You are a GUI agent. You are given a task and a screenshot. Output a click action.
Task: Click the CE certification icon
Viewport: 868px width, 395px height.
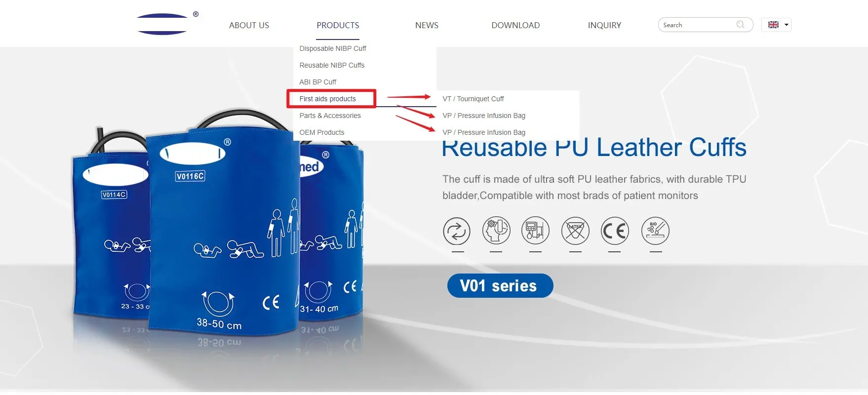tap(615, 231)
